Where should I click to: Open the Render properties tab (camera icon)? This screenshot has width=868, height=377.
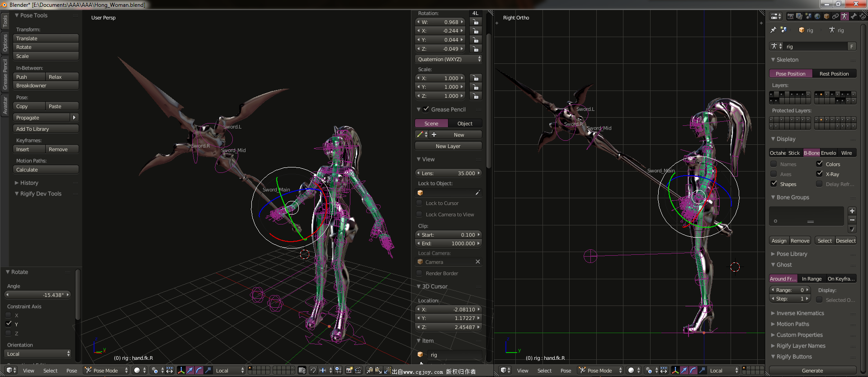pos(791,16)
